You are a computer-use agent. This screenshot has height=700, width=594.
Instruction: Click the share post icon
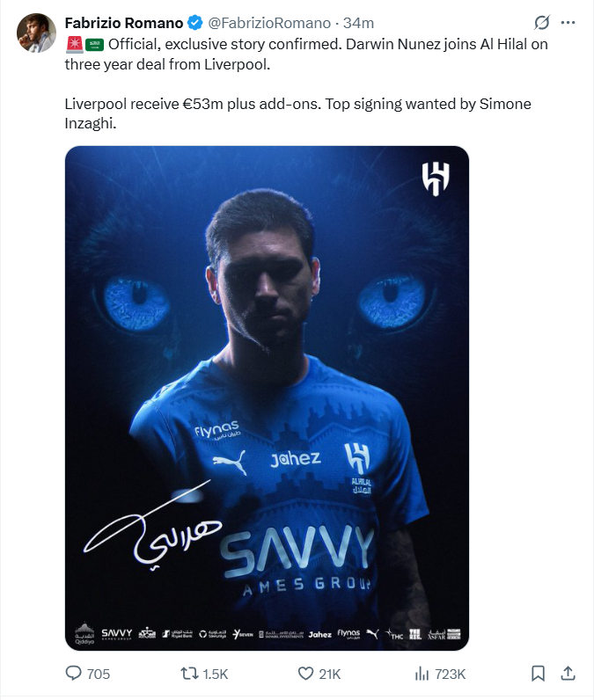click(x=568, y=674)
